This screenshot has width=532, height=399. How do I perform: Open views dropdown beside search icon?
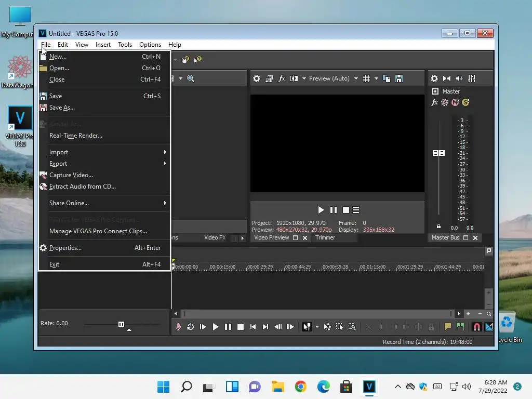coord(180,79)
